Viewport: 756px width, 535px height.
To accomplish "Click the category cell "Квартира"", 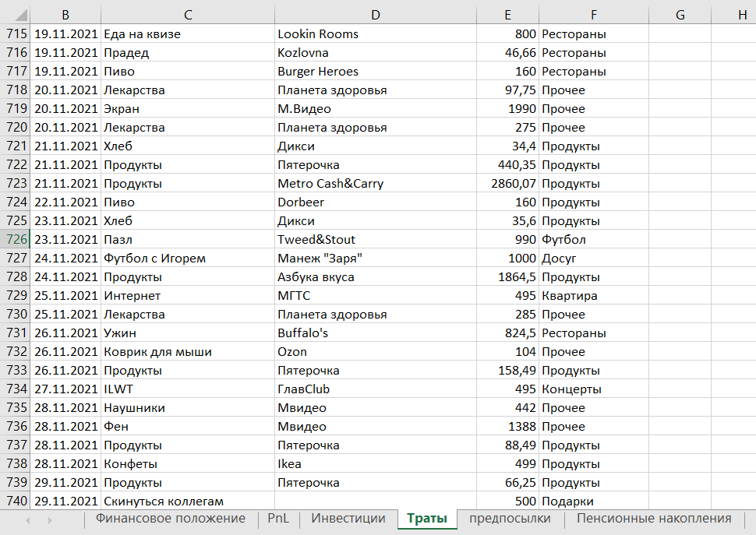I will point(594,296).
